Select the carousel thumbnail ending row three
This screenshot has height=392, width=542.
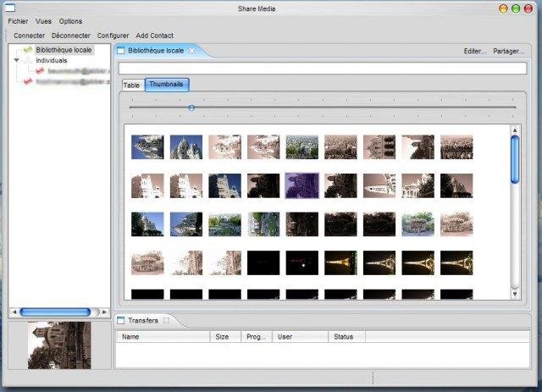coord(456,224)
